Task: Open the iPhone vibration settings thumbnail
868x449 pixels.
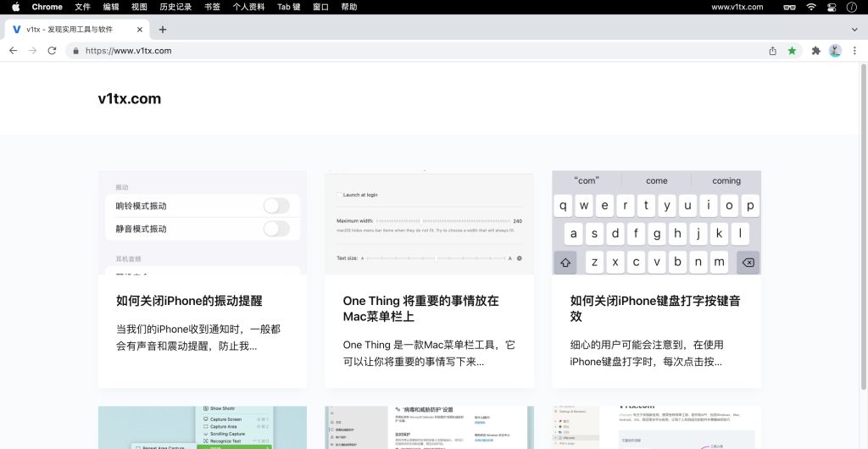Action: pyautogui.click(x=203, y=222)
